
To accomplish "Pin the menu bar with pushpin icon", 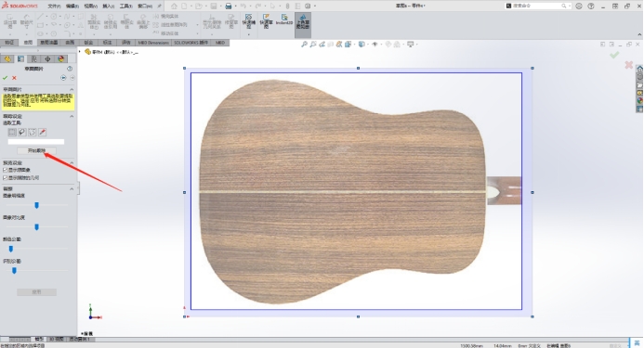I will click(159, 6).
